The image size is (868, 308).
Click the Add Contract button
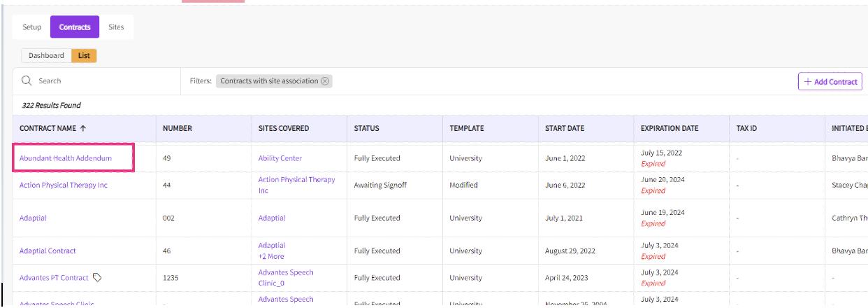pyautogui.click(x=830, y=82)
